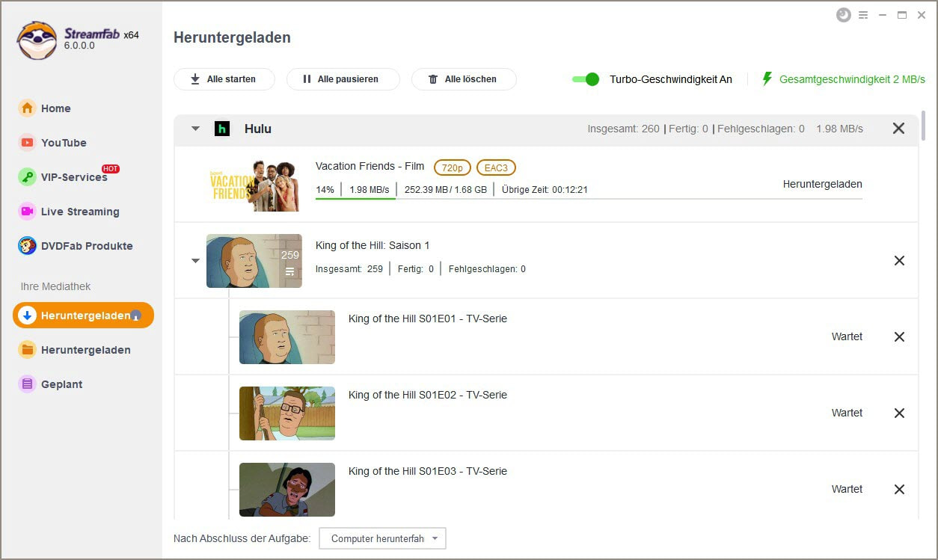Click the green lightning bolt speed icon

click(767, 79)
